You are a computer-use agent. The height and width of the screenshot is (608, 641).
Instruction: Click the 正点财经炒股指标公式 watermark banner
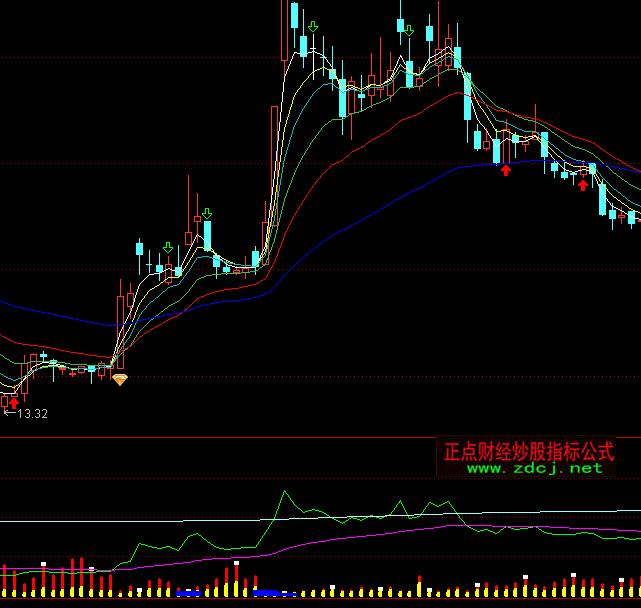[x=528, y=451]
